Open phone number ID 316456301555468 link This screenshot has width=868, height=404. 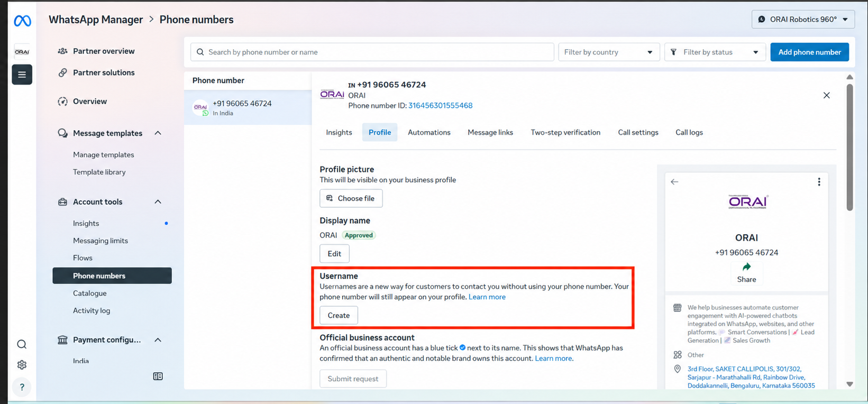440,106
